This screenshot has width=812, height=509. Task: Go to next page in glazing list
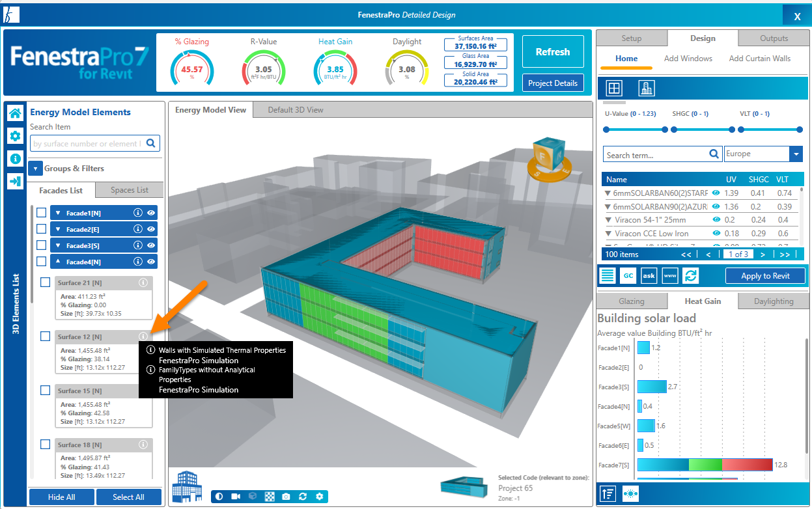point(763,255)
